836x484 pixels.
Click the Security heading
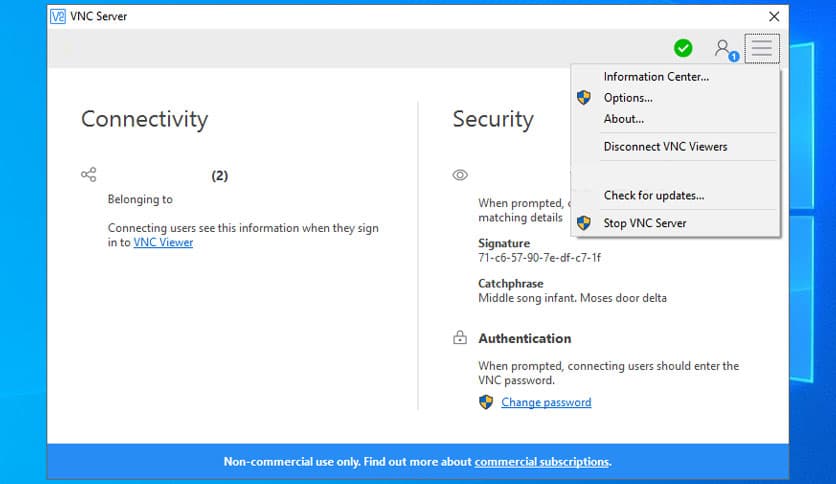493,119
